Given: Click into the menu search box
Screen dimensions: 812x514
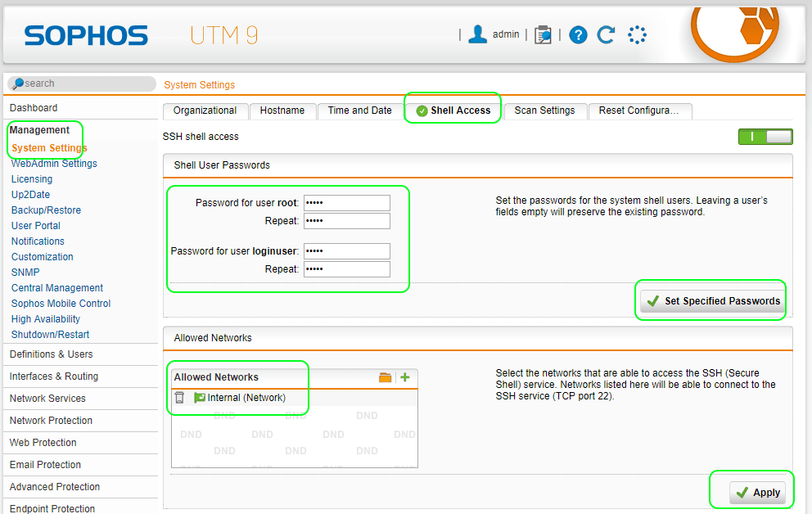Looking at the screenshot, I should [x=82, y=83].
